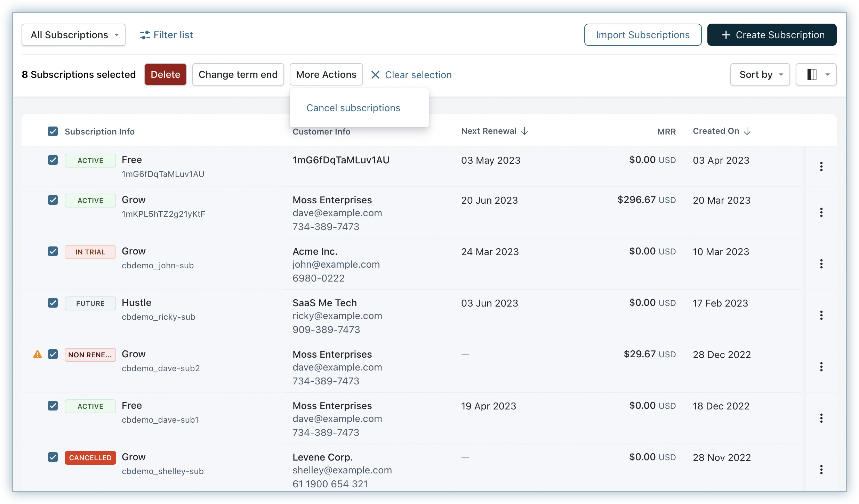The image size is (859, 504).
Task: Click the Customer Info column header
Action: tap(321, 131)
